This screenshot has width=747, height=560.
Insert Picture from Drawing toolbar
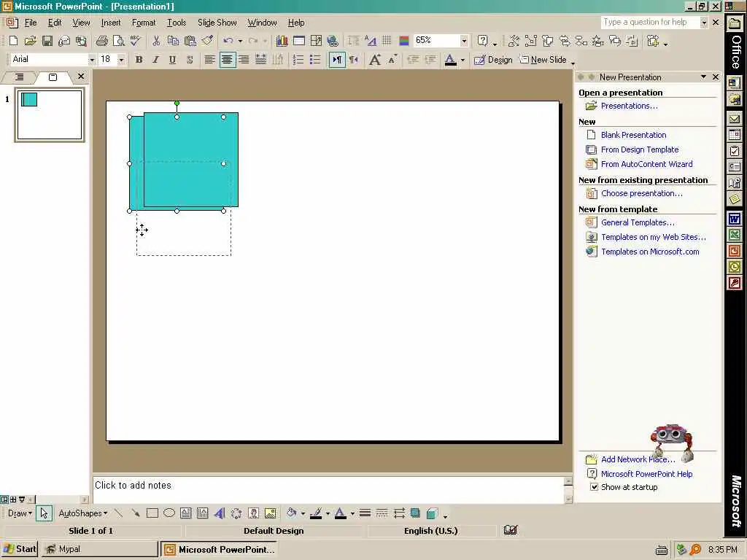click(270, 513)
